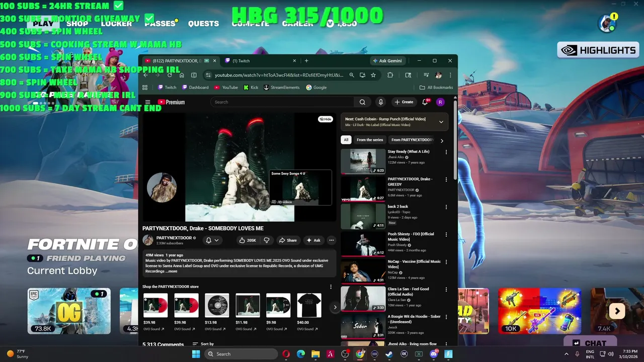Screen dimensions: 644x362
Task: Open Fortnite QUESTS tab
Action: point(203,24)
